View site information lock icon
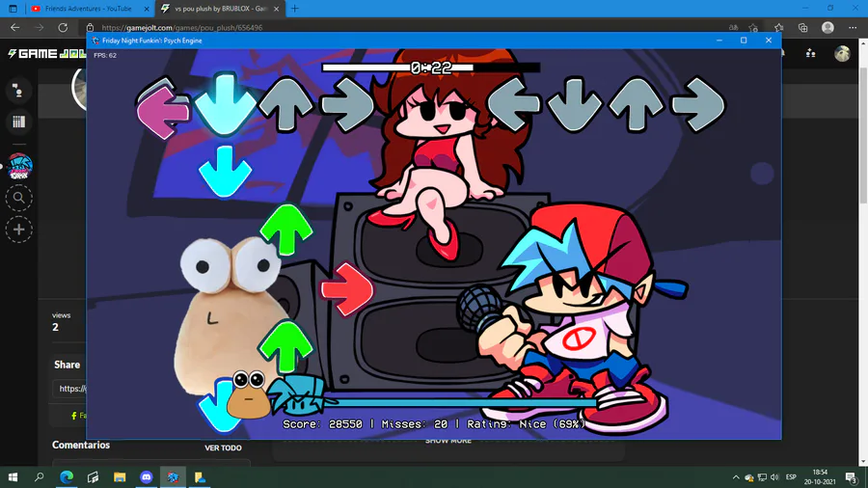 click(91, 27)
